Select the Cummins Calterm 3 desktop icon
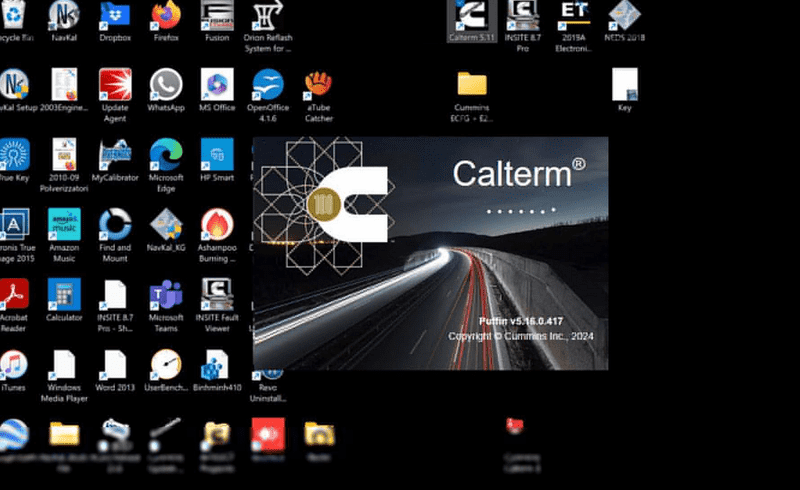800x490 pixels. (x=523, y=445)
